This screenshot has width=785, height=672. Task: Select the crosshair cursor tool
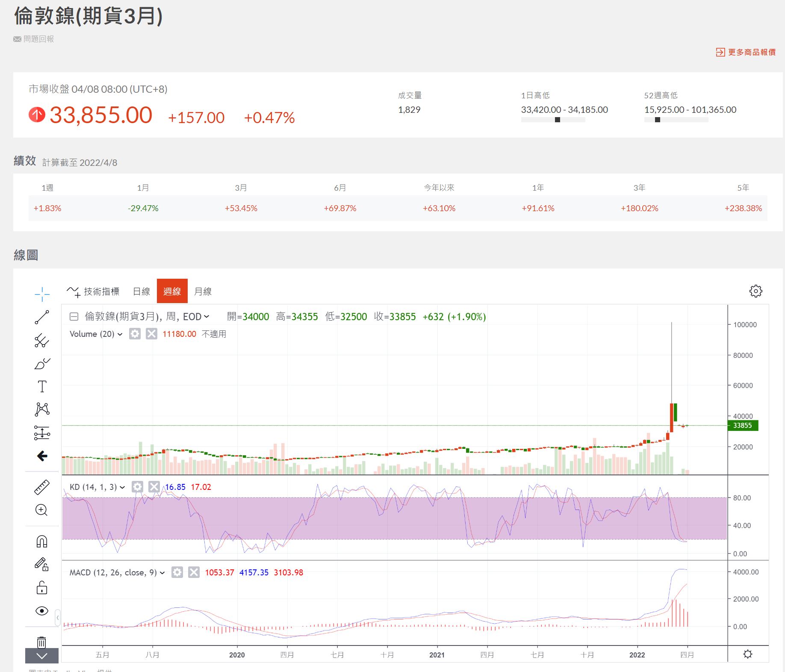point(42,294)
